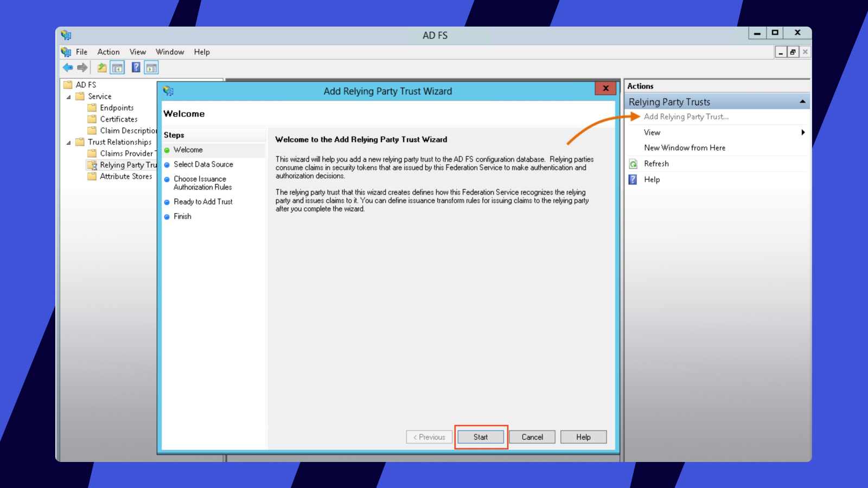The height and width of the screenshot is (488, 868).
Task: Restore the inner MDI console window
Action: click(x=793, y=52)
